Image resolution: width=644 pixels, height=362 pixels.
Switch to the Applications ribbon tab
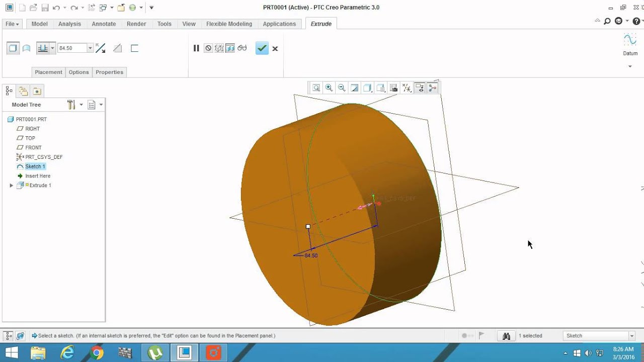tap(279, 24)
